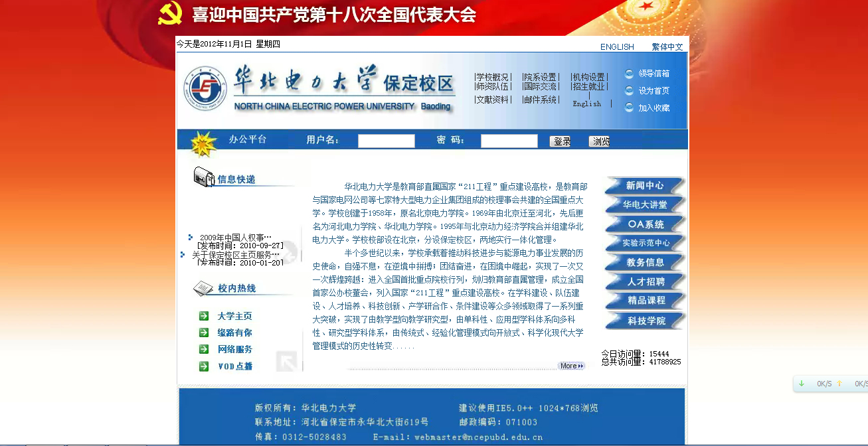This screenshot has height=446, width=868.
Task: Go to 网络服务 link
Action: coord(234,349)
